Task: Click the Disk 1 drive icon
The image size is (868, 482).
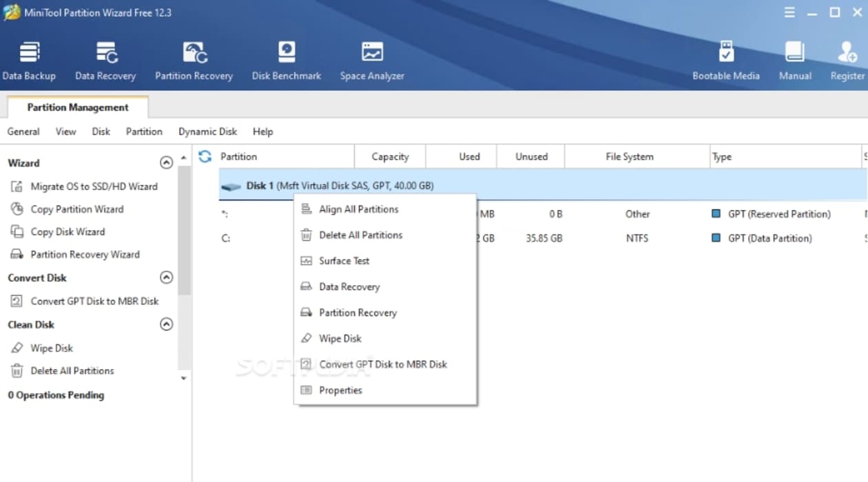Action: pos(231,187)
